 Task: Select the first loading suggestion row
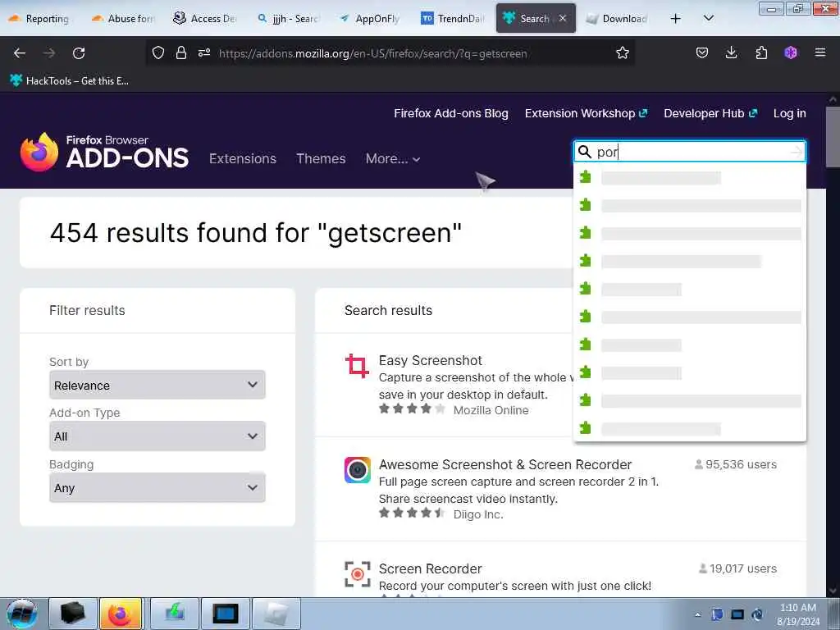click(689, 177)
